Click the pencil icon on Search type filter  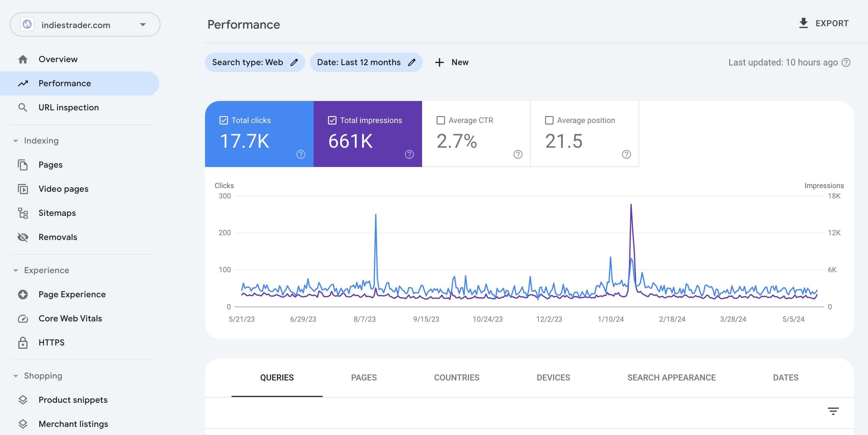coord(294,62)
